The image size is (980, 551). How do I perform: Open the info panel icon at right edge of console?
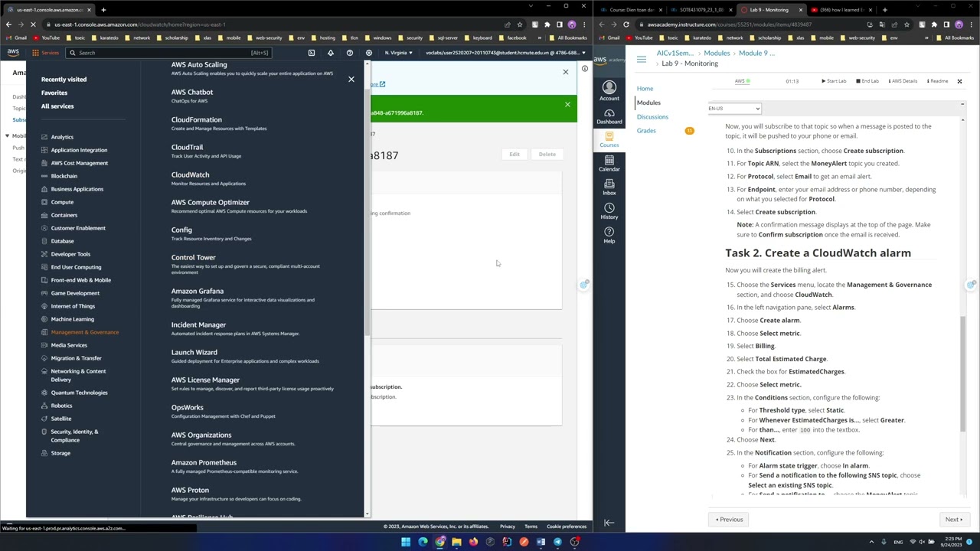click(x=585, y=69)
